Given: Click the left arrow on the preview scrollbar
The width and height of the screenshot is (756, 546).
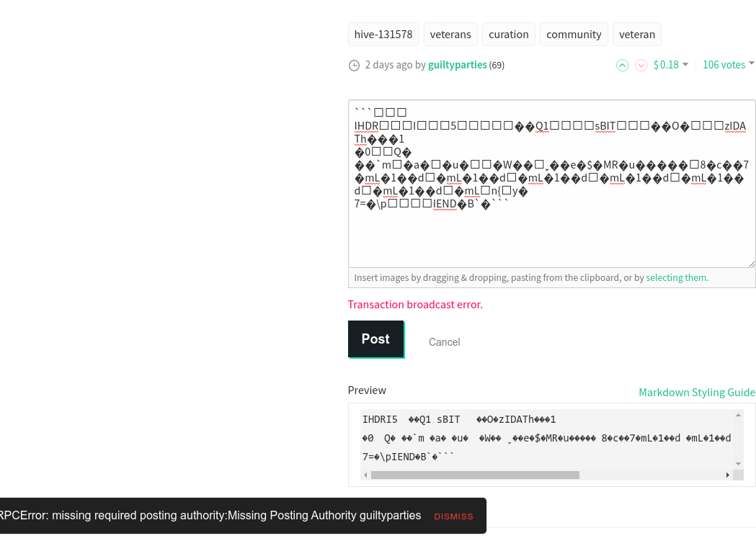Looking at the screenshot, I should [x=365, y=475].
